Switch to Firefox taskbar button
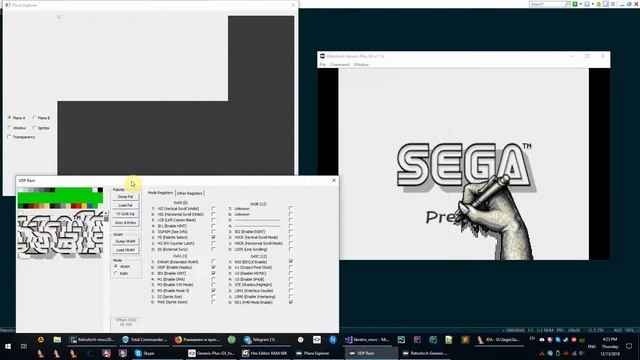The image size is (640, 360). 197,340
